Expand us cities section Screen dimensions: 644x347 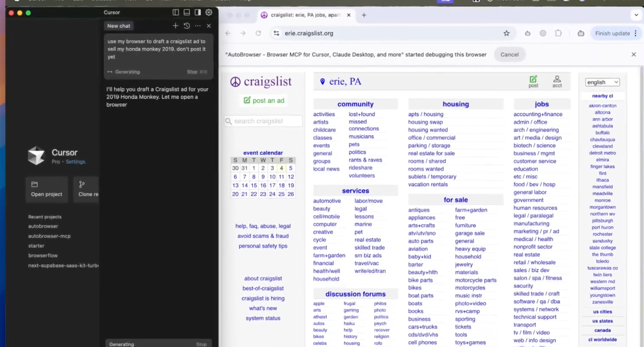602,311
